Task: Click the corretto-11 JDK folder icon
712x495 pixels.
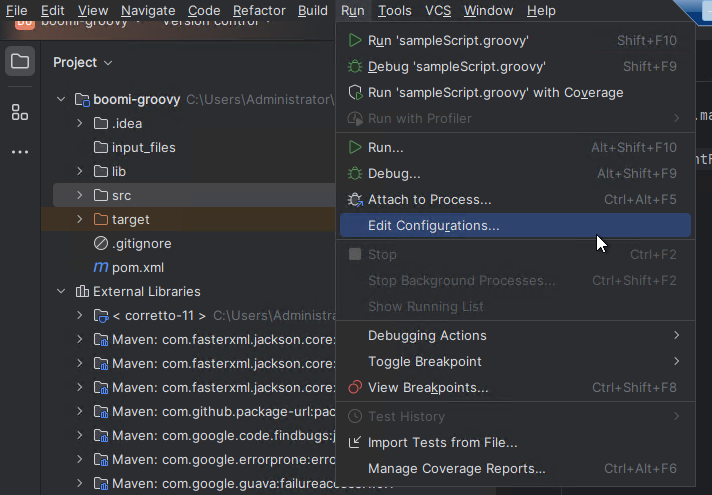Action: pos(101,315)
